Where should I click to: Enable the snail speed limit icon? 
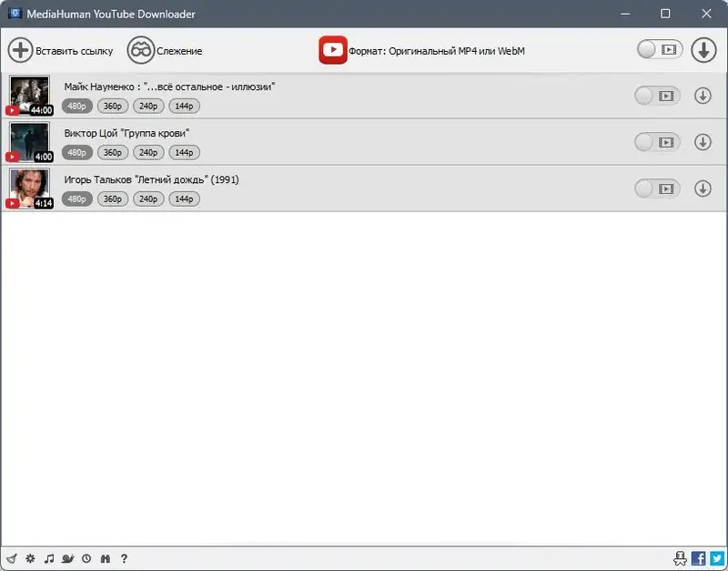coord(68,558)
